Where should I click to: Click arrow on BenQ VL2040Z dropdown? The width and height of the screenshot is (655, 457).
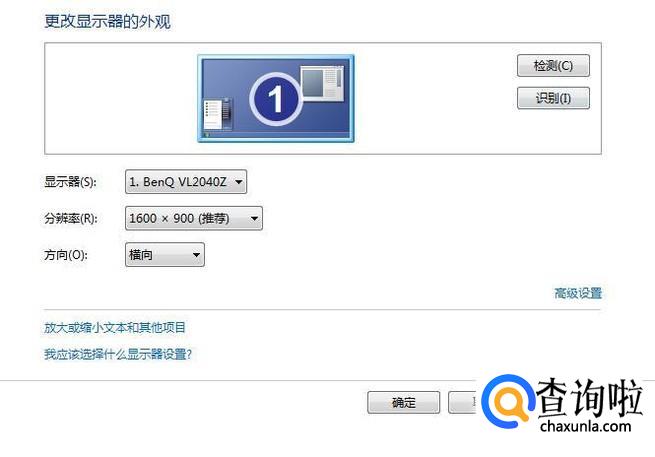coord(239,182)
